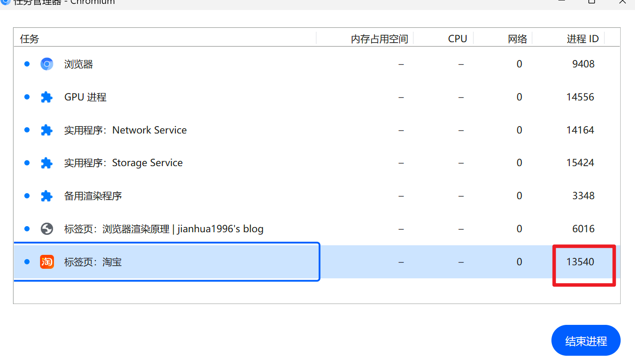
Task: Sort by the 内存占用空间 column header
Action: pos(379,39)
